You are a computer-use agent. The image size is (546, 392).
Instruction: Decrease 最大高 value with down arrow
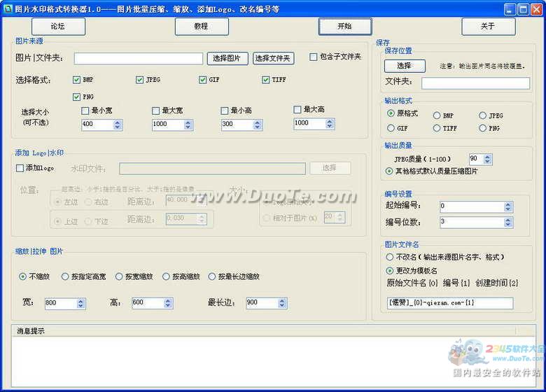coord(330,126)
